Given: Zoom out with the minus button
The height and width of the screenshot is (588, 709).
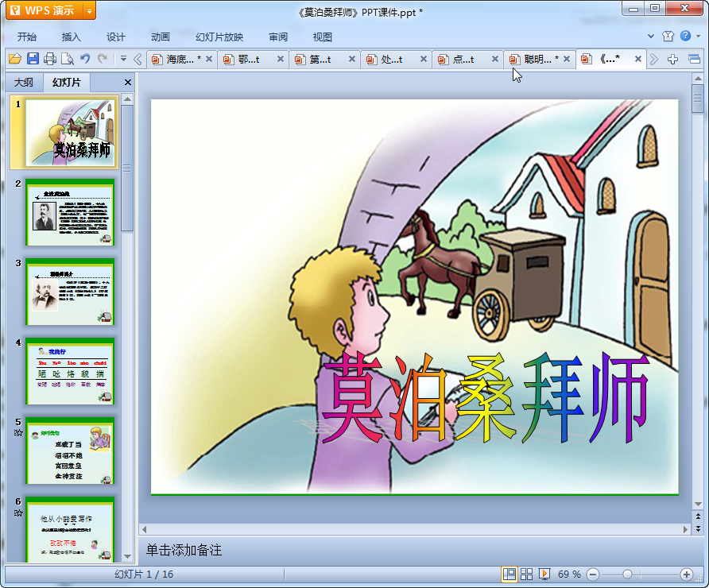Looking at the screenshot, I should tap(593, 574).
